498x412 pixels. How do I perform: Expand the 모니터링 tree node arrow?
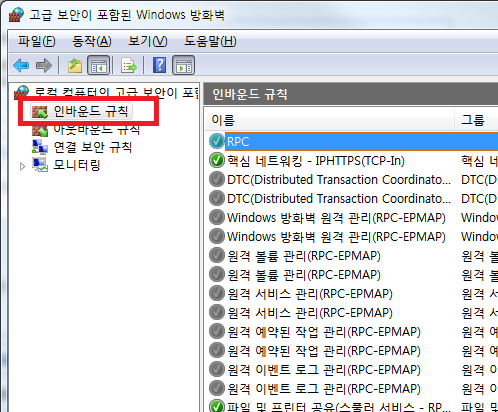22,166
